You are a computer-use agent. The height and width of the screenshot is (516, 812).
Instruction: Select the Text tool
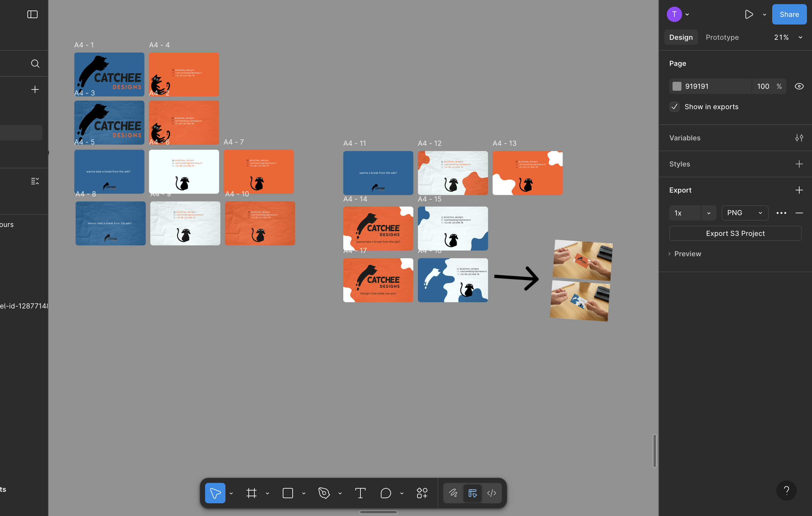point(360,493)
